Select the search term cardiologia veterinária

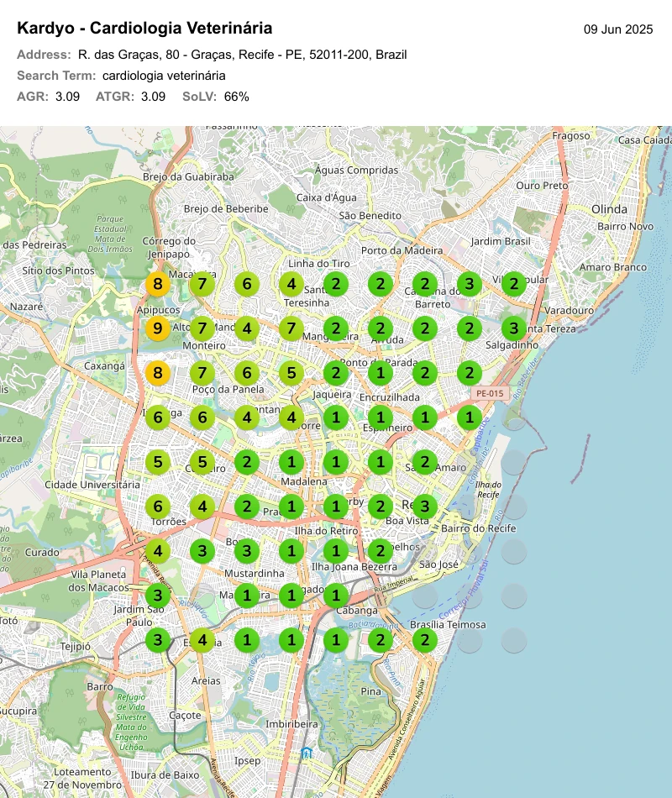point(164,76)
